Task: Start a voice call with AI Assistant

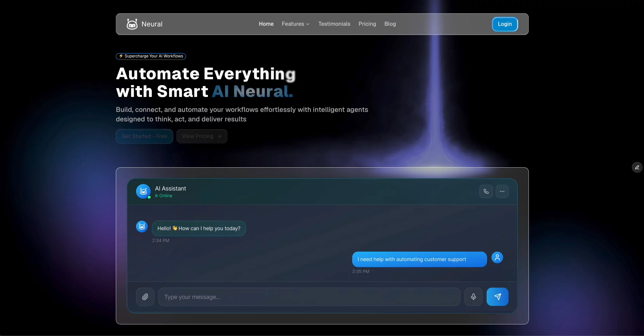Action: tap(486, 191)
